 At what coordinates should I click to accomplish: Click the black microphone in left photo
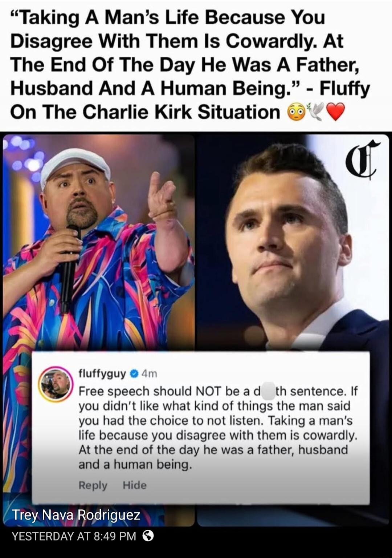(x=70, y=269)
